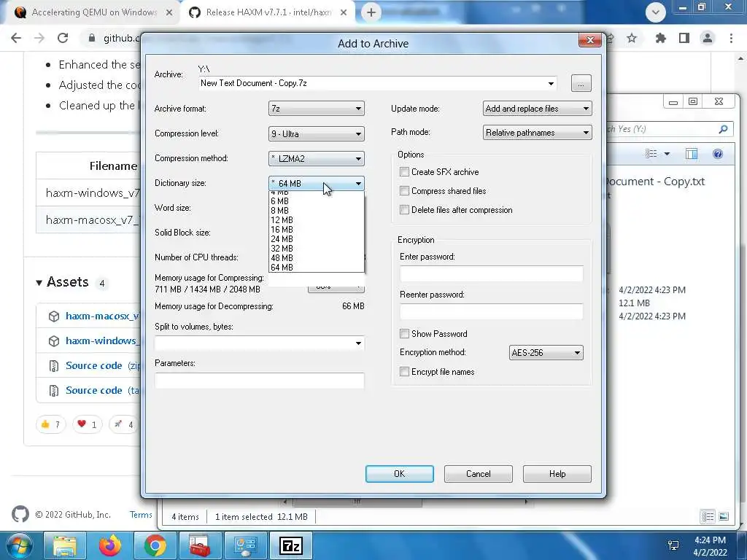The width and height of the screenshot is (747, 560).
Task: Select 32 MB in dictionary size list
Action: pyautogui.click(x=317, y=249)
